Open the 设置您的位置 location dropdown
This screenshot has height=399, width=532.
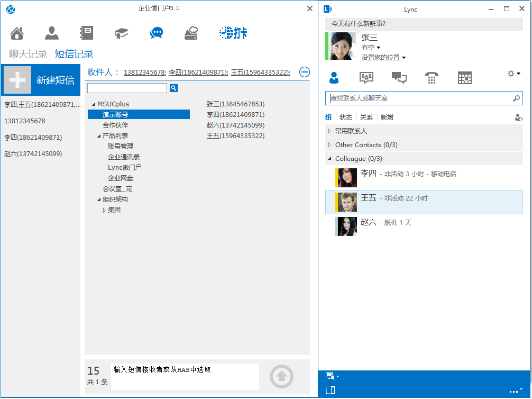coord(383,57)
